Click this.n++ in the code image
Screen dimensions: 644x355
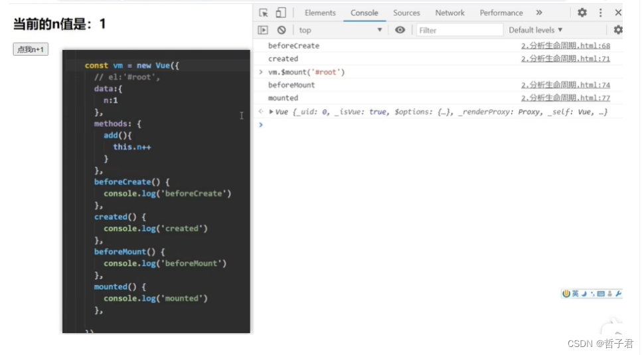point(132,147)
